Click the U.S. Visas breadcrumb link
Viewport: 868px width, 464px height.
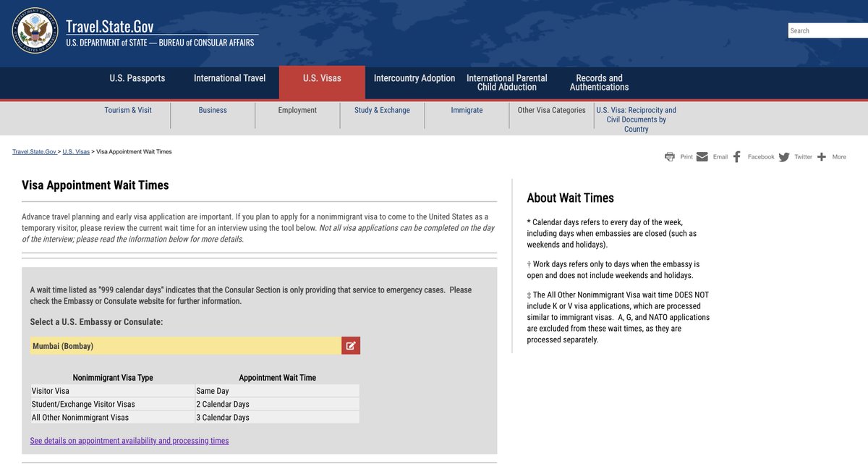[76, 152]
